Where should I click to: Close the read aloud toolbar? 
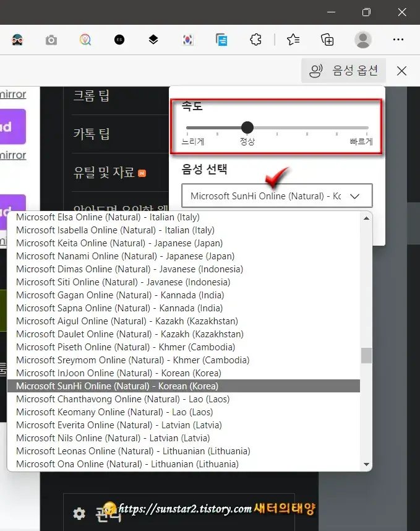point(401,71)
